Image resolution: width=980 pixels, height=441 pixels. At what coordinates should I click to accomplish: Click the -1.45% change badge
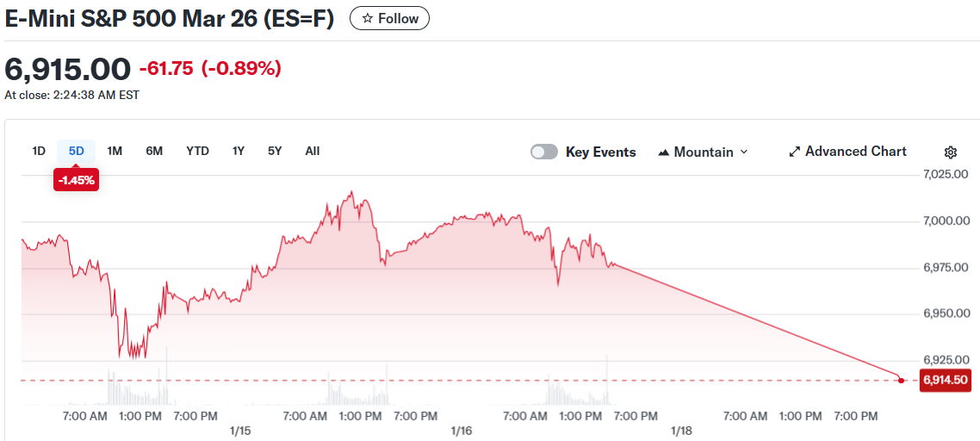tap(77, 180)
